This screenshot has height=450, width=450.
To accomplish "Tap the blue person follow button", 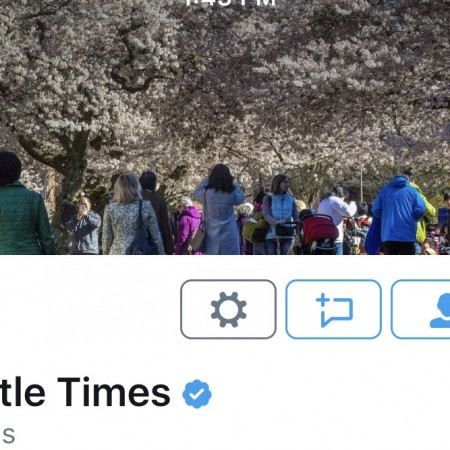I will (x=421, y=309).
